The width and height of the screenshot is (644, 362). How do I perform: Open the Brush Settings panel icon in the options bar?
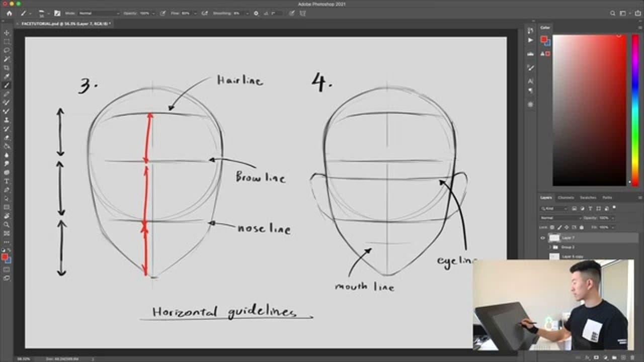point(57,13)
